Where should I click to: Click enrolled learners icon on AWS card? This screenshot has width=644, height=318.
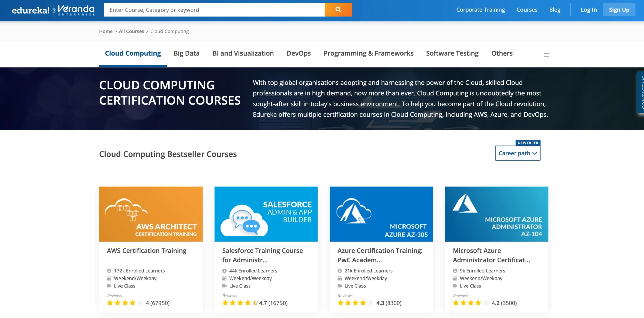click(109, 271)
